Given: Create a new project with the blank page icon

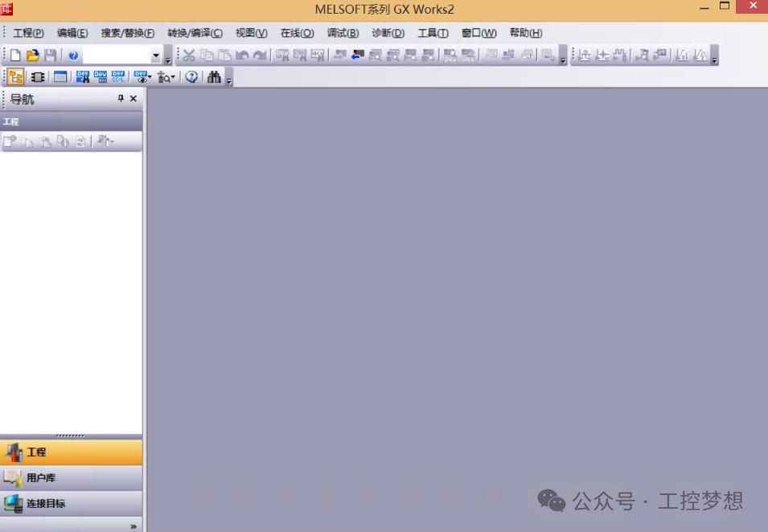Looking at the screenshot, I should (15, 55).
